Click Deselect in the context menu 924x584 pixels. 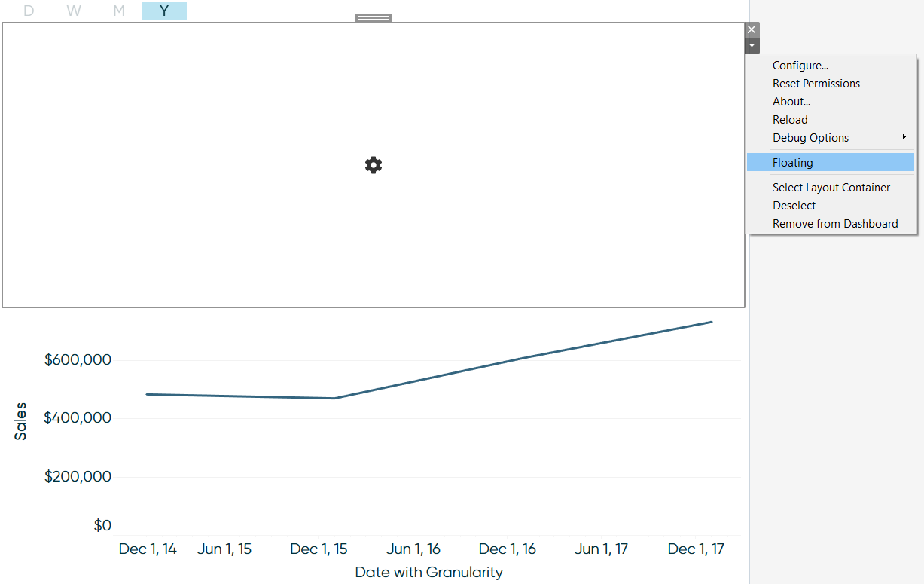[x=794, y=205]
